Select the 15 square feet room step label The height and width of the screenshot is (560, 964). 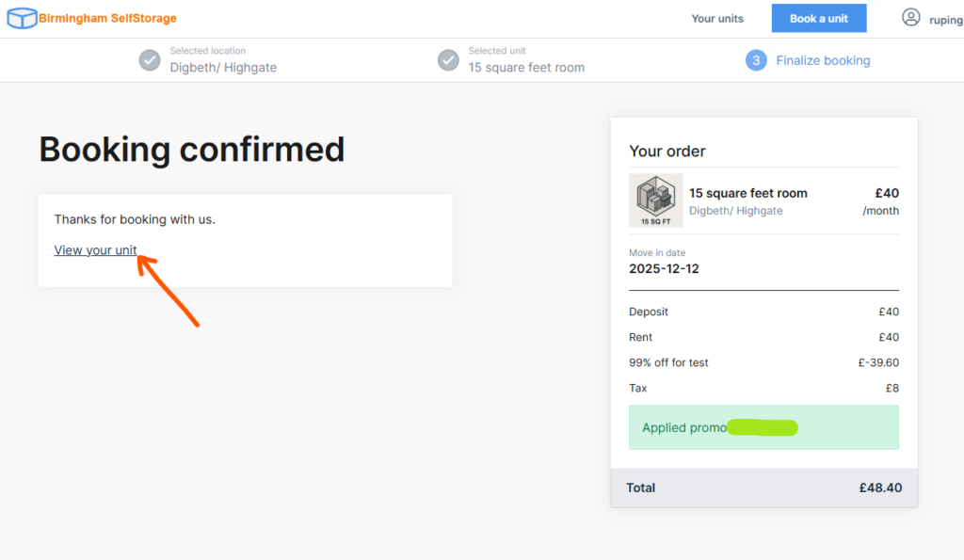coord(526,67)
